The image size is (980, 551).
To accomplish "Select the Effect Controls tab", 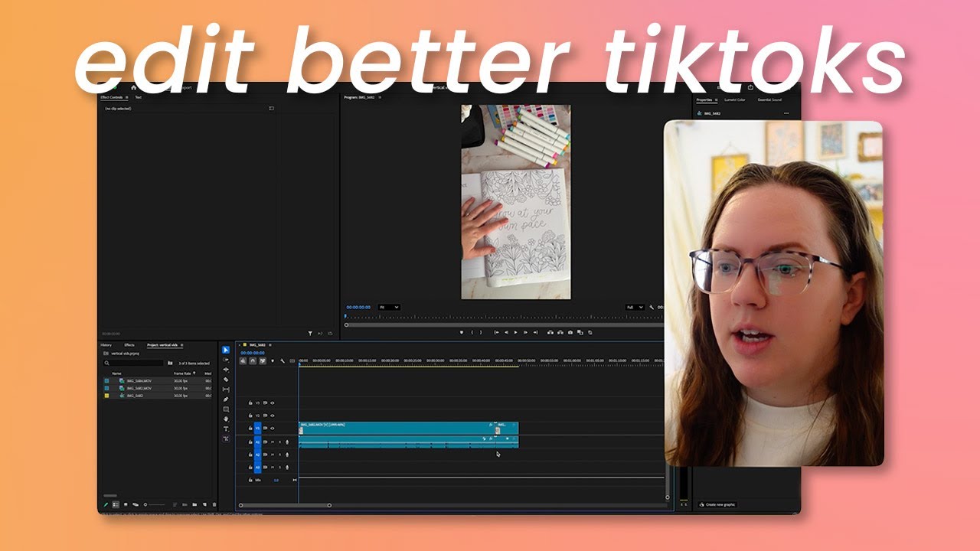I will (x=111, y=97).
